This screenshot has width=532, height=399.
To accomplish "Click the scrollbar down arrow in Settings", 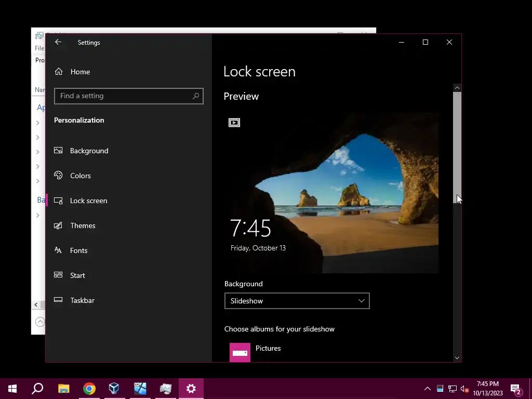I will [x=457, y=358].
